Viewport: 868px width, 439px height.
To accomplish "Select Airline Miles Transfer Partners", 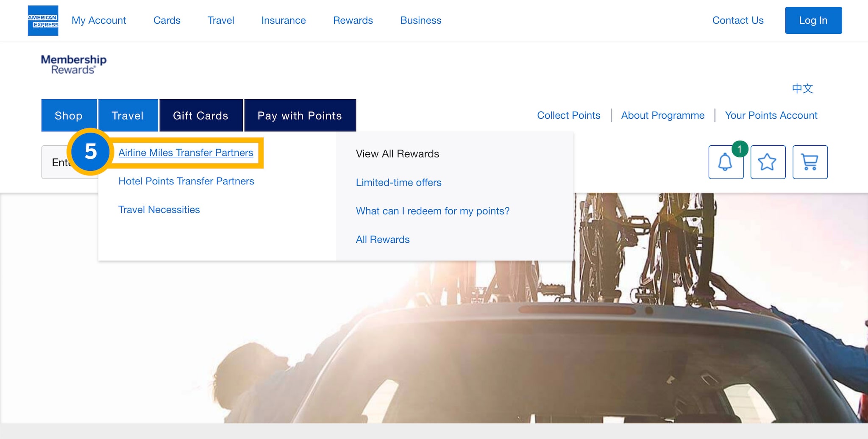I will (186, 153).
